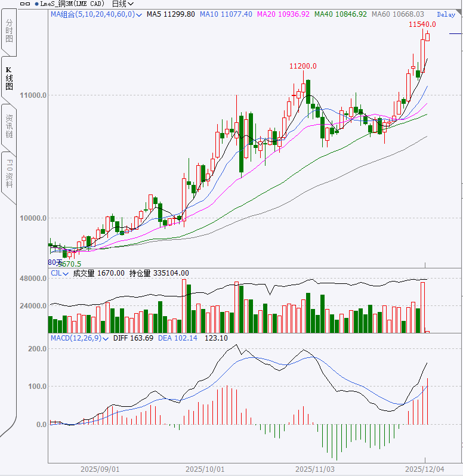
Task: Click the chain link icon at top-left
Action: 25,4
